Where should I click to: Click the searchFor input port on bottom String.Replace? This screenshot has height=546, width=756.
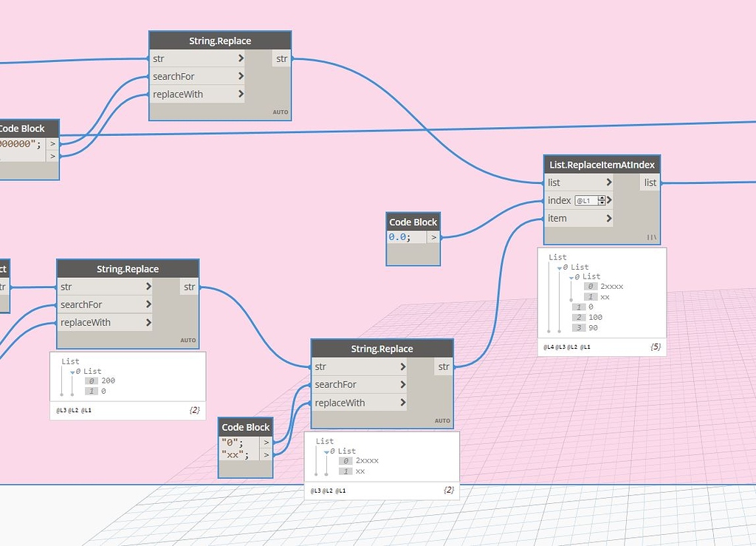404,384
